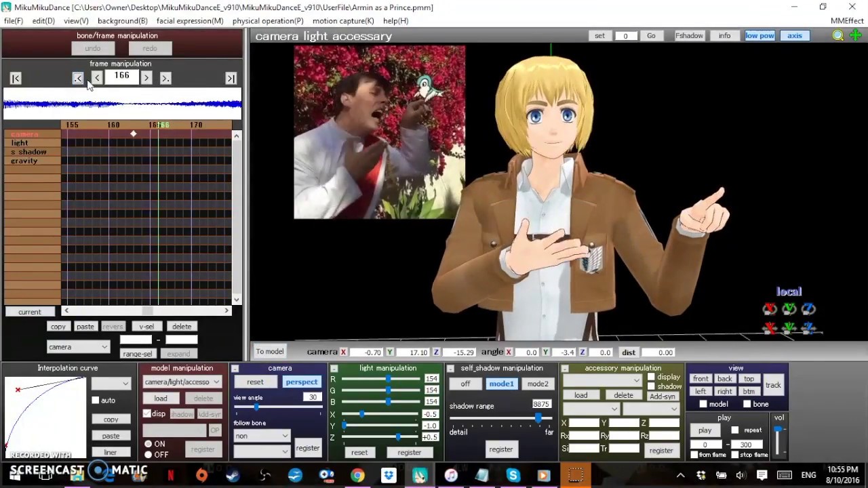The image size is (868, 488).
Task: Launch Google Chrome from the taskbar
Action: (357, 475)
